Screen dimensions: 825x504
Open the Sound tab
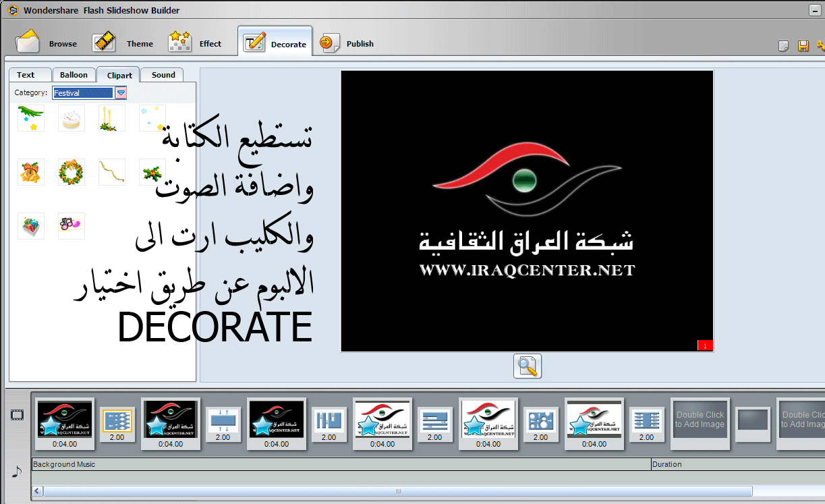pyautogui.click(x=163, y=75)
